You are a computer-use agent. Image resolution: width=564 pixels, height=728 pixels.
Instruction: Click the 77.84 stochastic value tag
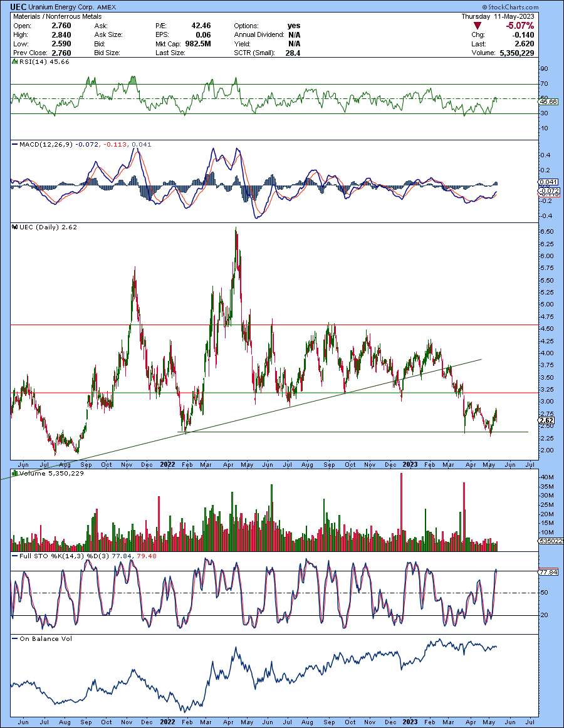click(x=548, y=572)
